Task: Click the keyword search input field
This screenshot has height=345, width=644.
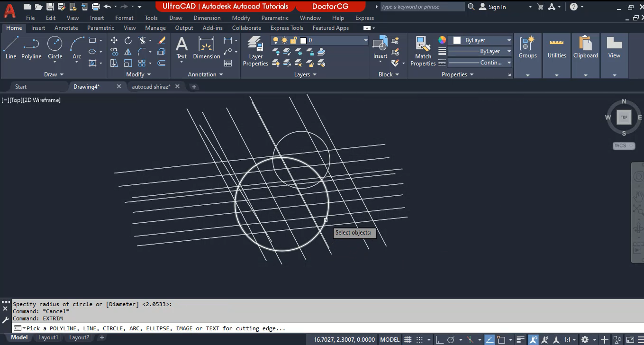Action: pyautogui.click(x=422, y=7)
